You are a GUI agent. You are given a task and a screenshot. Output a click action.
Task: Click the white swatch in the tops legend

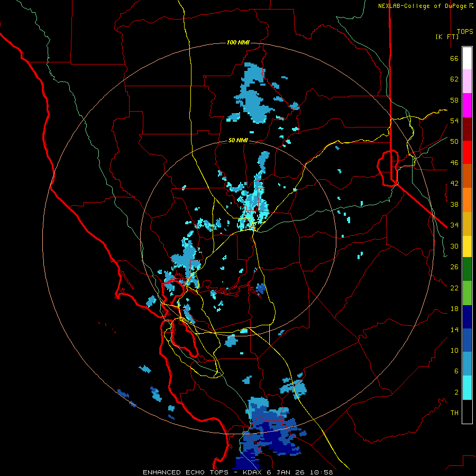(x=467, y=58)
